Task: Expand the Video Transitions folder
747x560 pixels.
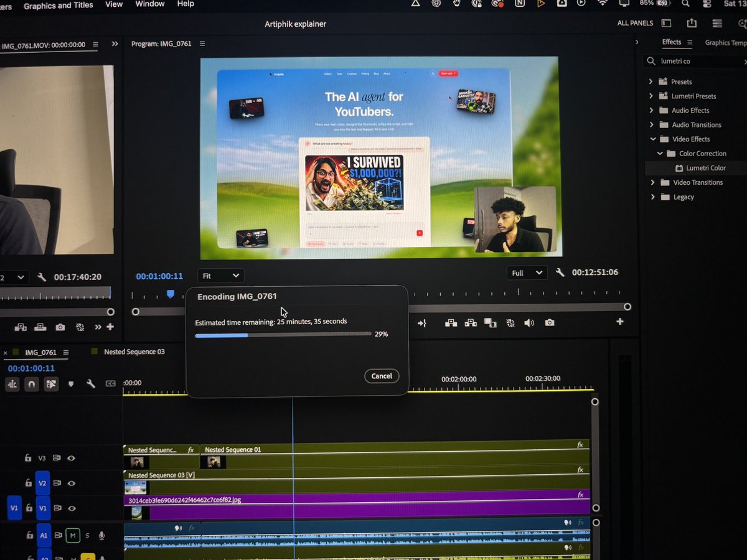Action: click(x=652, y=182)
